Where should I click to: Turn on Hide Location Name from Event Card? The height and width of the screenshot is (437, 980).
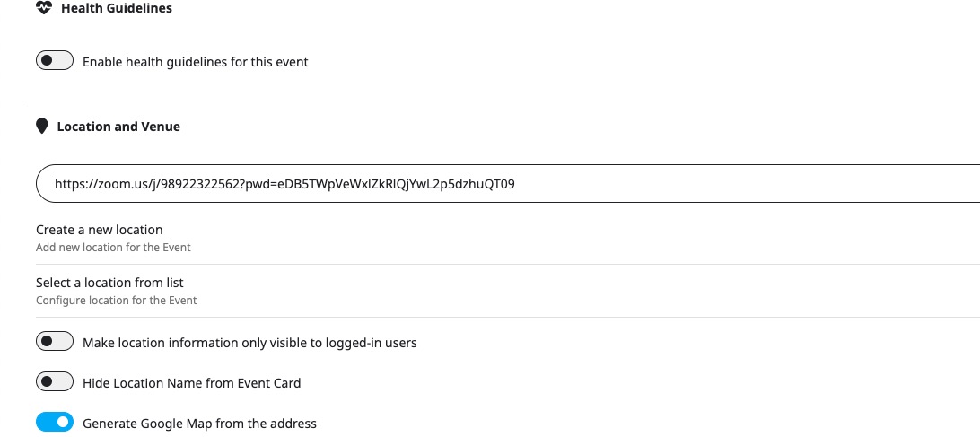[x=55, y=381]
